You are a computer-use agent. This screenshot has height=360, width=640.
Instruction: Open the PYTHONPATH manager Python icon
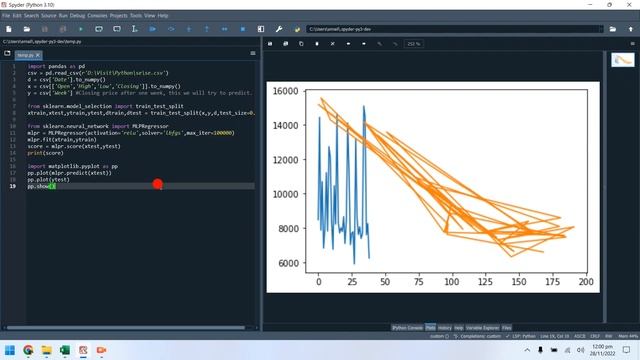coord(297,29)
